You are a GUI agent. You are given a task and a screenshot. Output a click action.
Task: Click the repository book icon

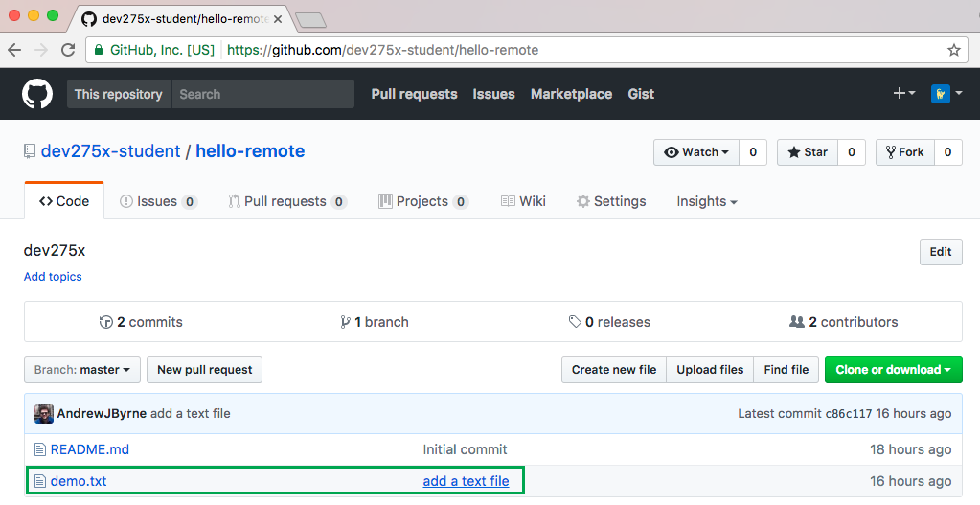[30, 151]
